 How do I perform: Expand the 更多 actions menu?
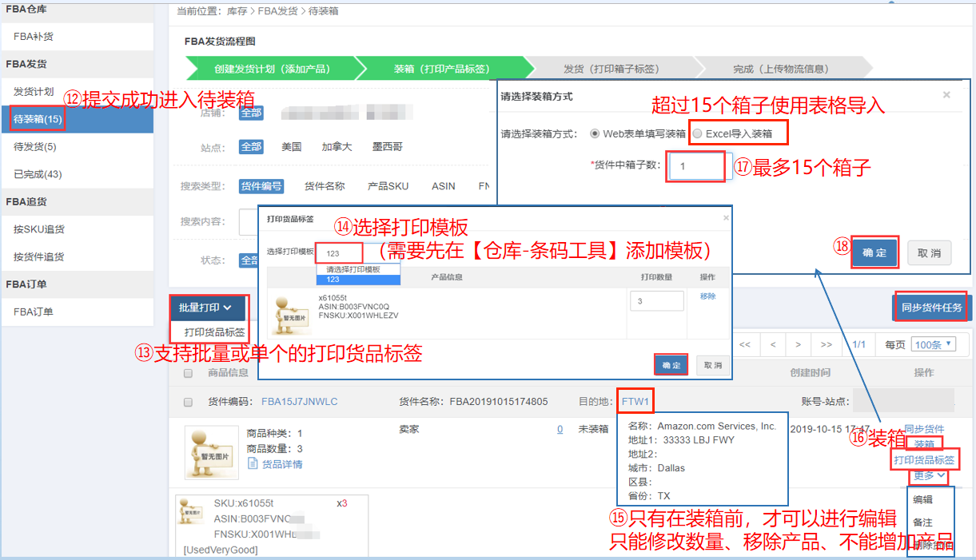point(929,475)
